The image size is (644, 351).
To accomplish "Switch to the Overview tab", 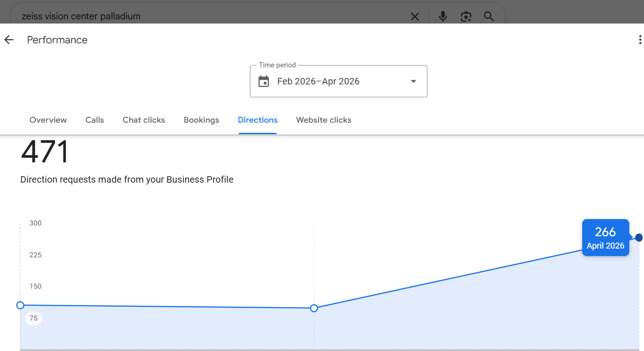I will [x=48, y=120].
